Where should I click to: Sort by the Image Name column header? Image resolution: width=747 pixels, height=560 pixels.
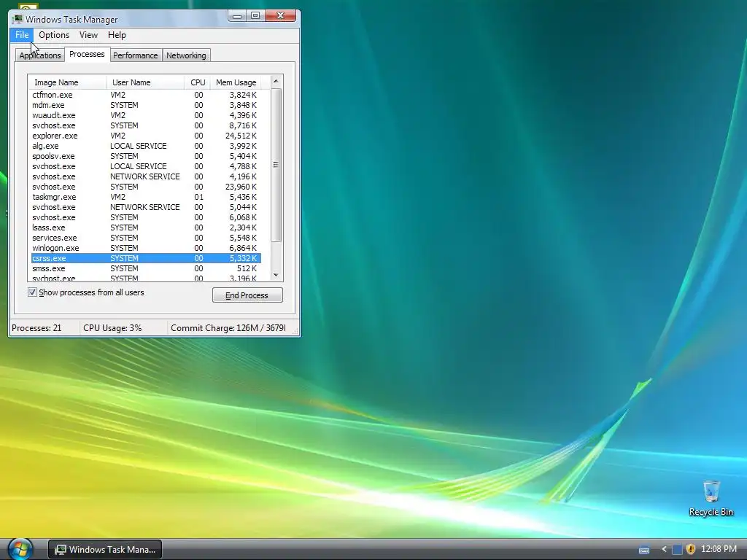[x=67, y=82]
